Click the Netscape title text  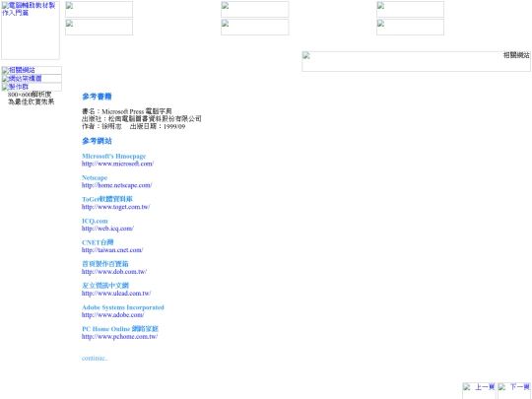(95, 177)
